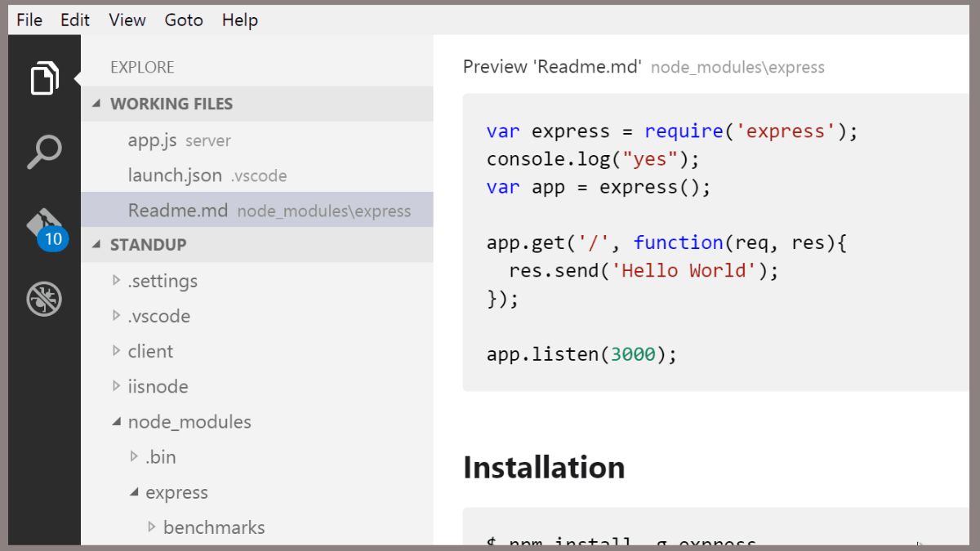Click the res.send('Hello World') code line
980x551 pixels.
click(644, 270)
